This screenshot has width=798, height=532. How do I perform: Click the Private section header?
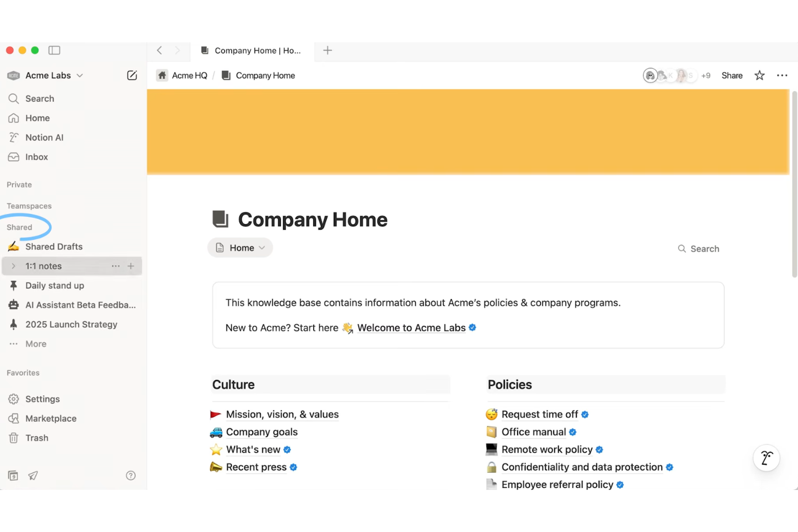point(19,185)
